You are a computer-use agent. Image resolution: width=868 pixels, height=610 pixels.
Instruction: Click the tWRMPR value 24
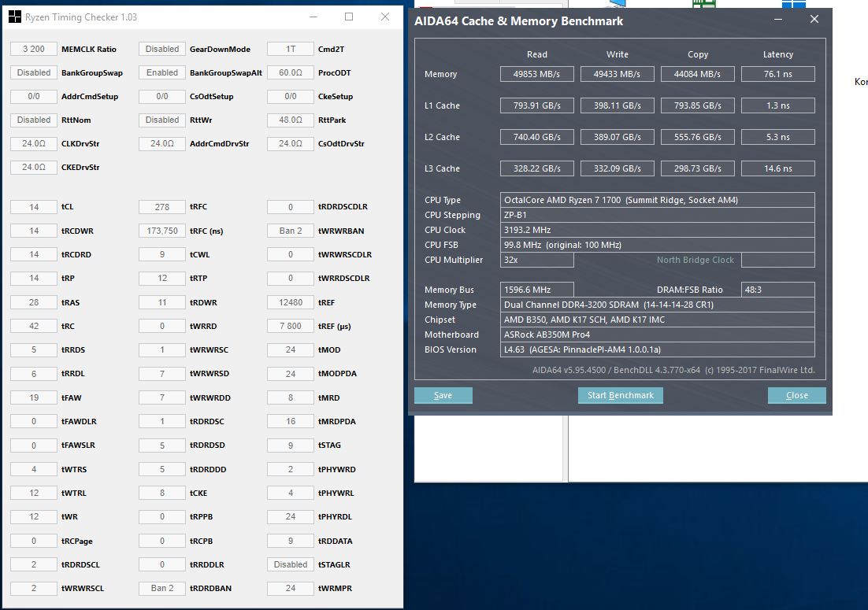coord(291,589)
